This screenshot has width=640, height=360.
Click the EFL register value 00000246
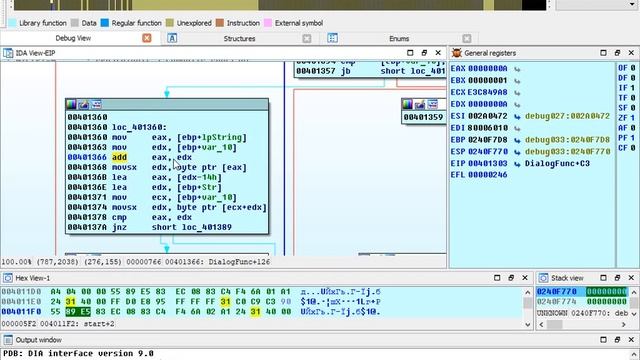click(487, 175)
